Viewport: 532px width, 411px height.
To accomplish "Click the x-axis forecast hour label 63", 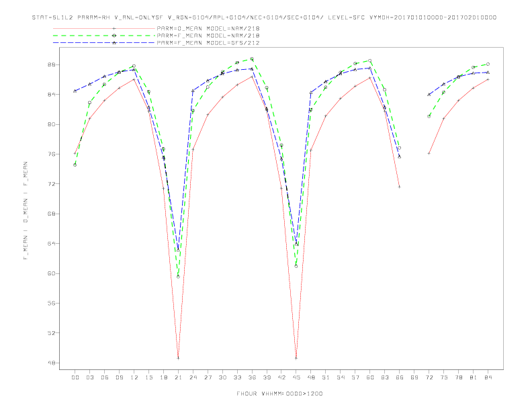I will pos(385,377).
